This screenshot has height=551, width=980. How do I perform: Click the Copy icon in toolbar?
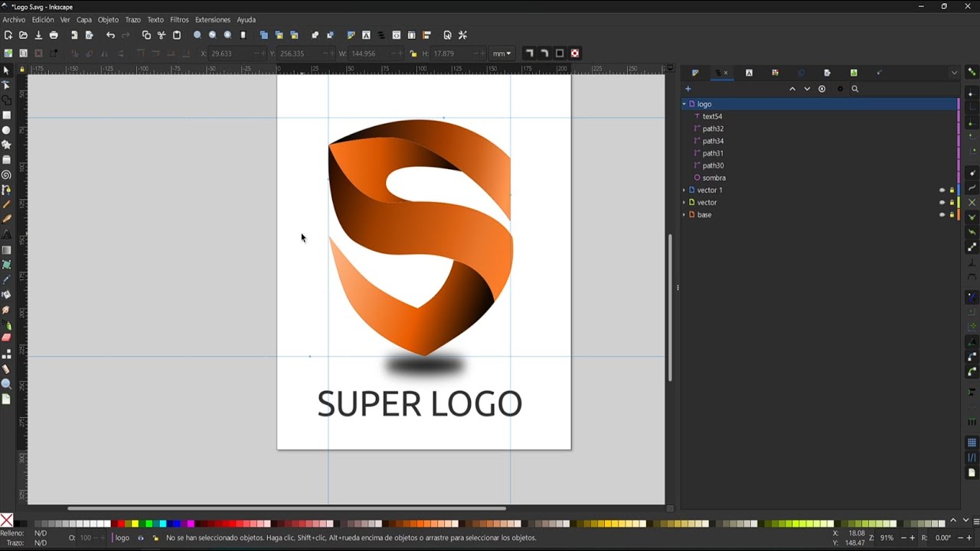pos(146,35)
